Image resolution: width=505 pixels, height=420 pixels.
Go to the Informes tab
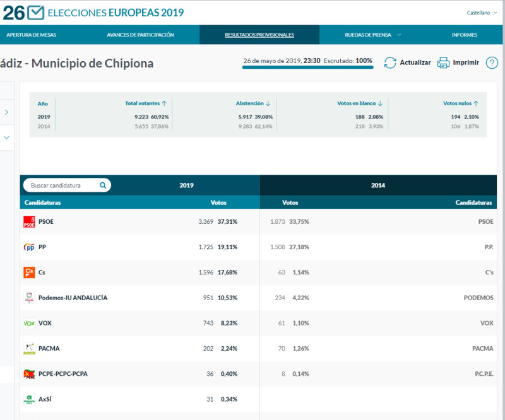point(465,35)
